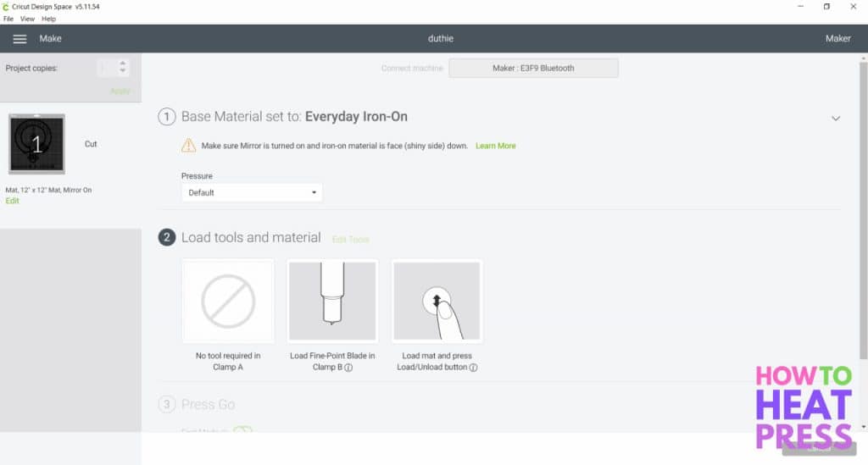This screenshot has width=868, height=465.
Task: Toggle the Fast Mode switch
Action: click(242, 431)
